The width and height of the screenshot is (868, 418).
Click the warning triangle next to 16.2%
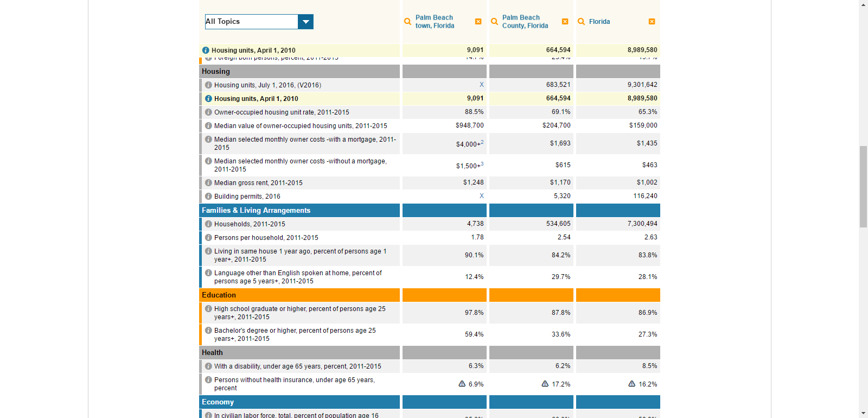[632, 384]
